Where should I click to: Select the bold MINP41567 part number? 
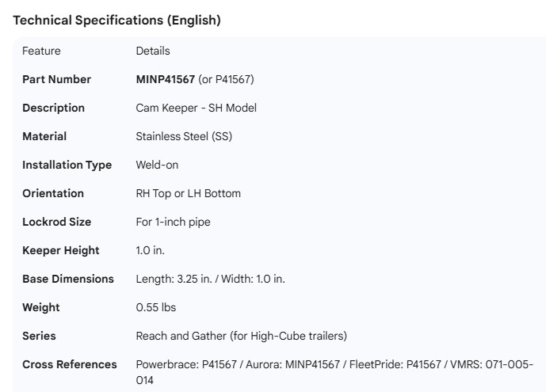tap(166, 79)
